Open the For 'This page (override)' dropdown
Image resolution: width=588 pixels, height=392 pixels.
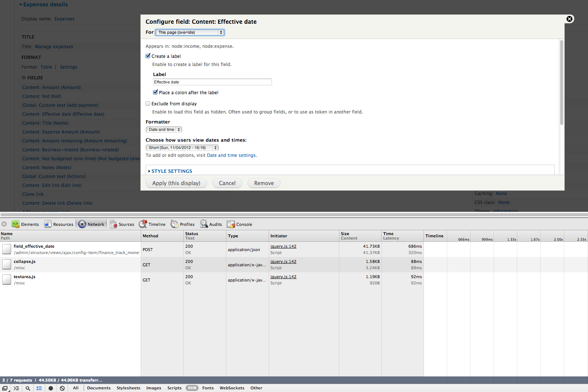coord(190,32)
